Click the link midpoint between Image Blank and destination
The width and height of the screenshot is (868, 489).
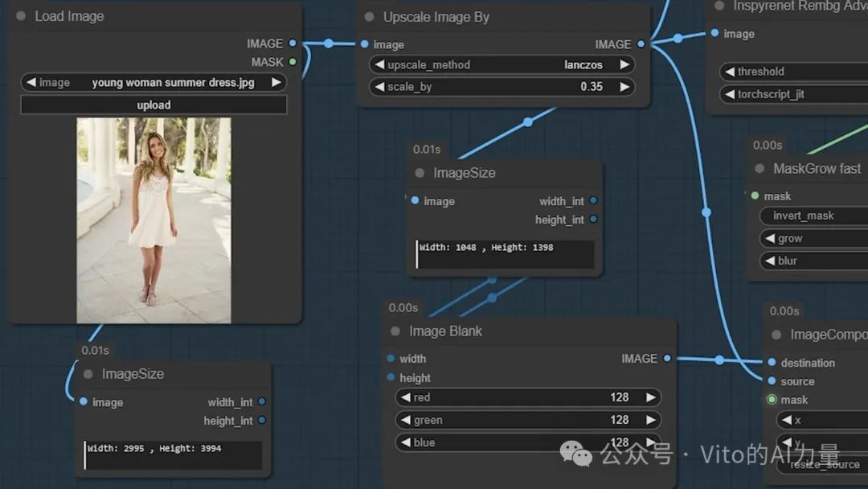pyautogui.click(x=719, y=360)
